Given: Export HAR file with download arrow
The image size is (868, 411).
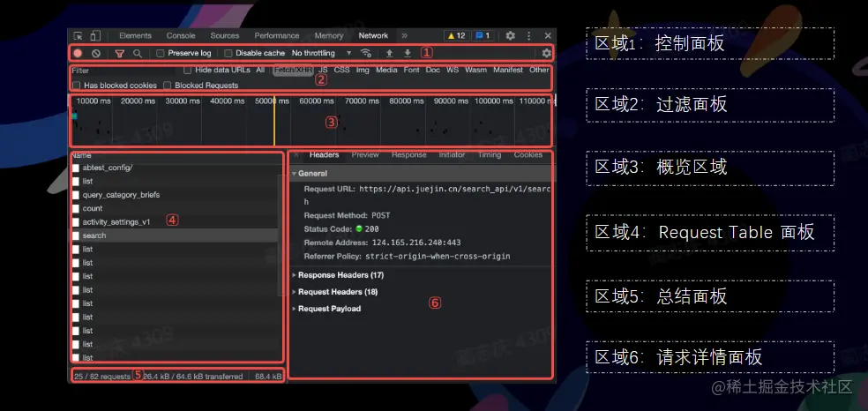Looking at the screenshot, I should tap(408, 53).
